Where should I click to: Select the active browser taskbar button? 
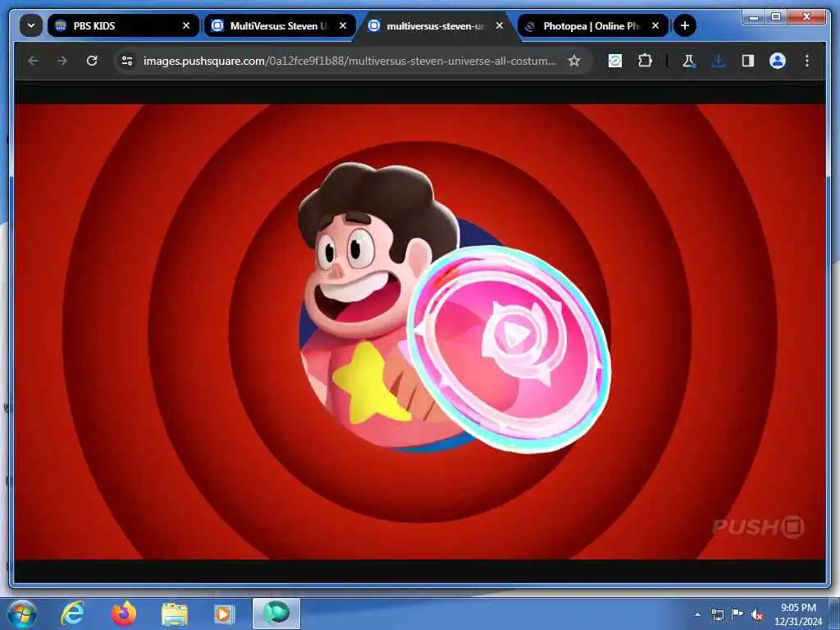click(276, 614)
